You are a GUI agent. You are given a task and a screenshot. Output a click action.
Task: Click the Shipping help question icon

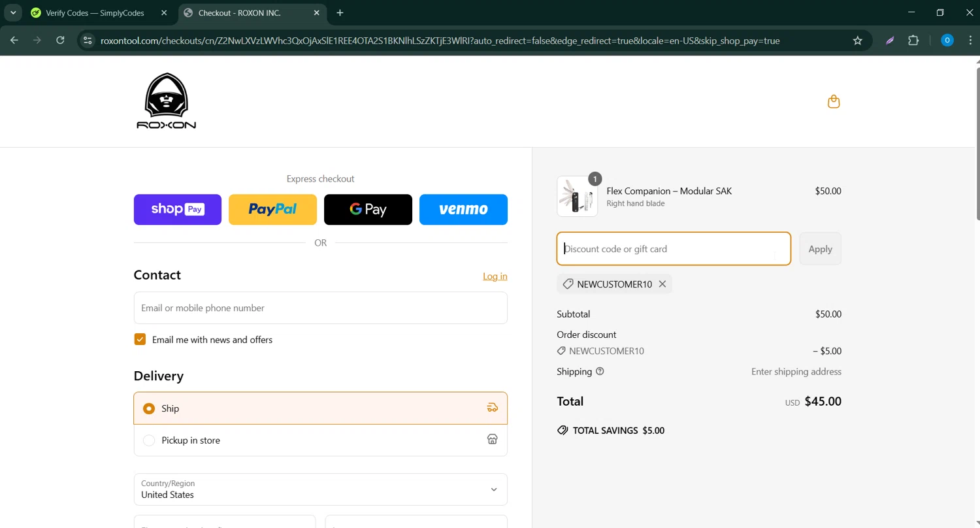(x=600, y=371)
